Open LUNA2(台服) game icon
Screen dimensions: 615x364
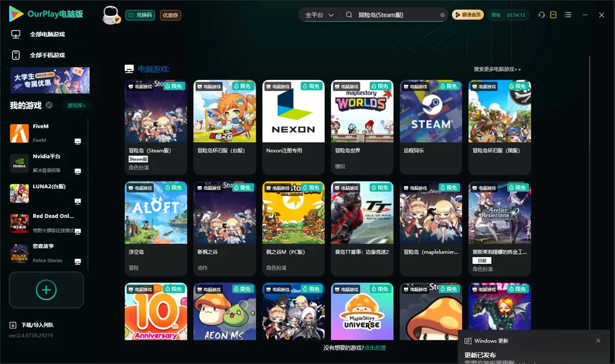tap(19, 193)
